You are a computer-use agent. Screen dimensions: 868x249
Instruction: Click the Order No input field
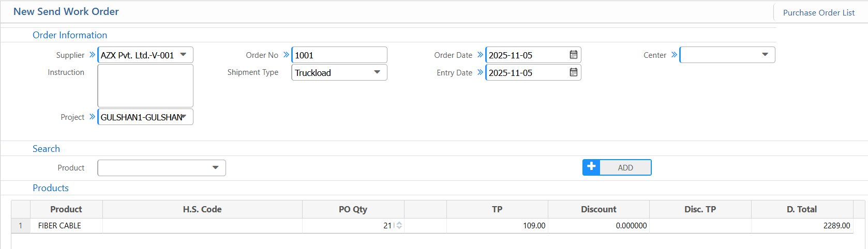coord(339,55)
